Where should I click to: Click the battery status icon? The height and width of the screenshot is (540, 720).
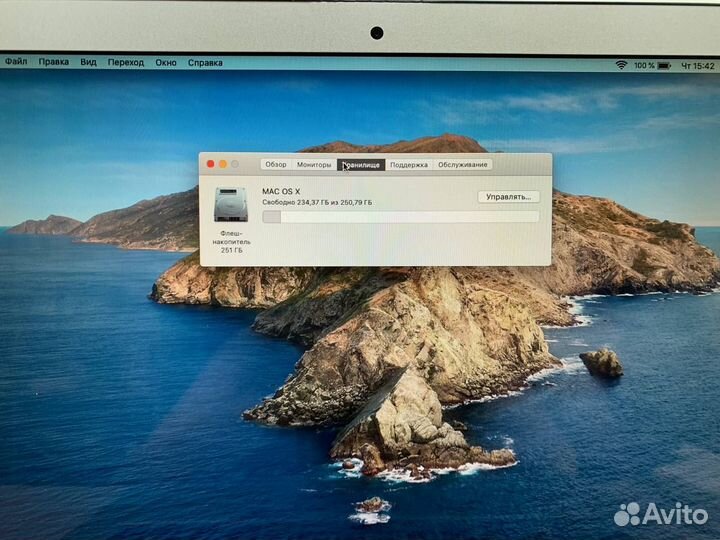[x=664, y=66]
